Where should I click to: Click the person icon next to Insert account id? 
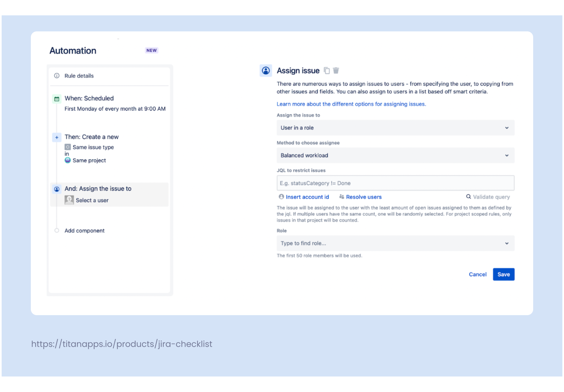281,197
